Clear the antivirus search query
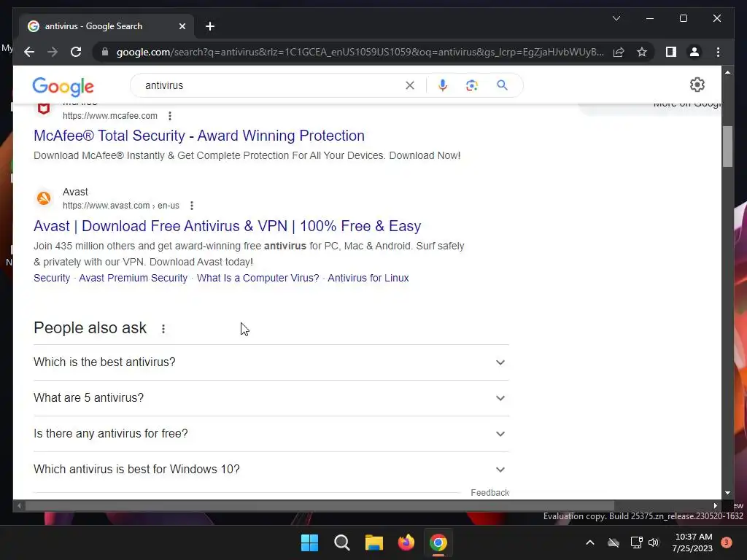Viewport: 747px width, 560px height. [x=410, y=85]
